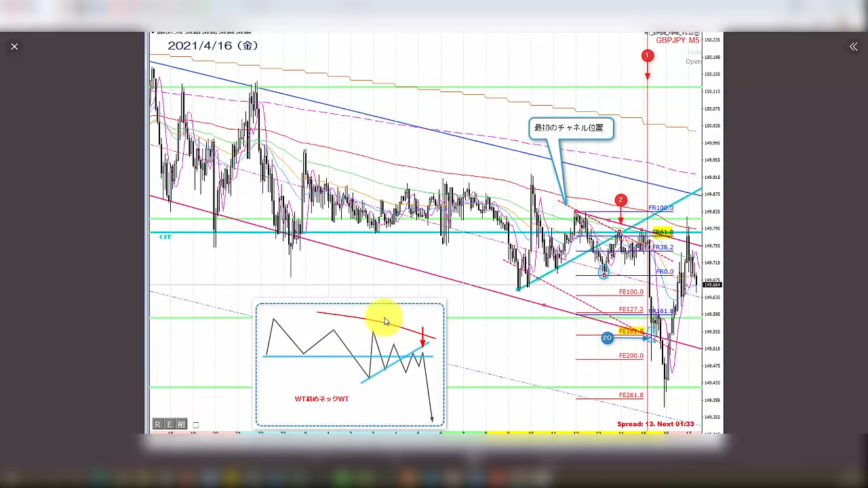
Task: Expand the side panel with double chevron
Action: [853, 47]
